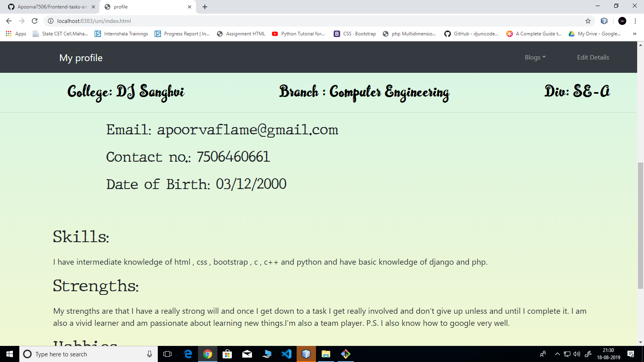
Task: Open Visual Studio Code from the taskbar
Action: point(287,354)
